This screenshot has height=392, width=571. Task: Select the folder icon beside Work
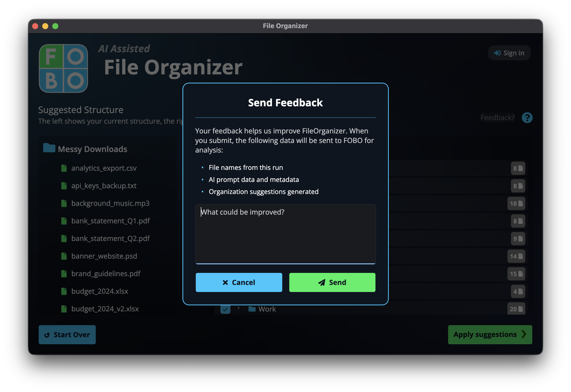252,309
